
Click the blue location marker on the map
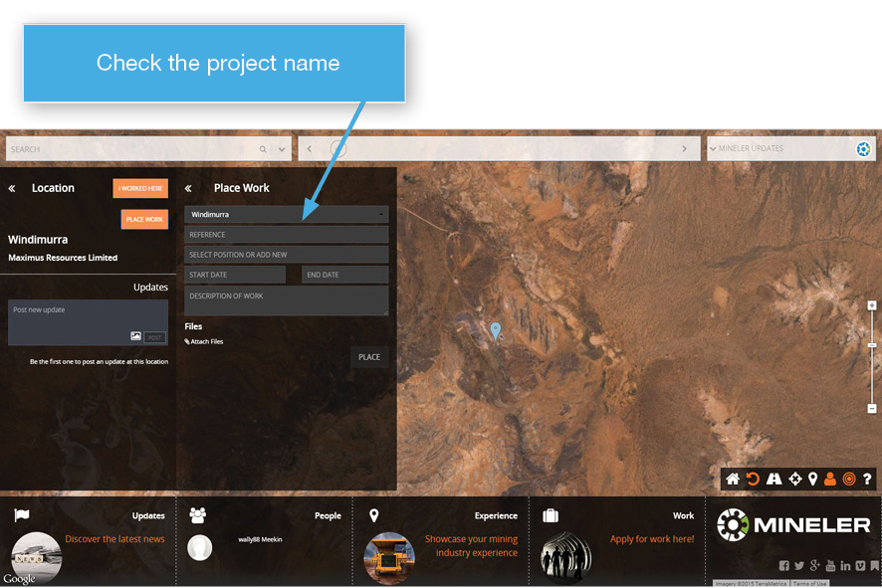(496, 330)
